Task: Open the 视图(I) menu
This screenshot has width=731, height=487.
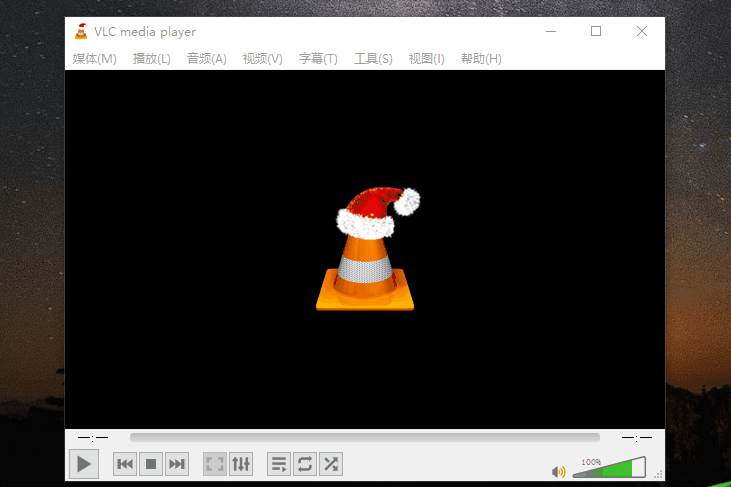Action: click(427, 59)
